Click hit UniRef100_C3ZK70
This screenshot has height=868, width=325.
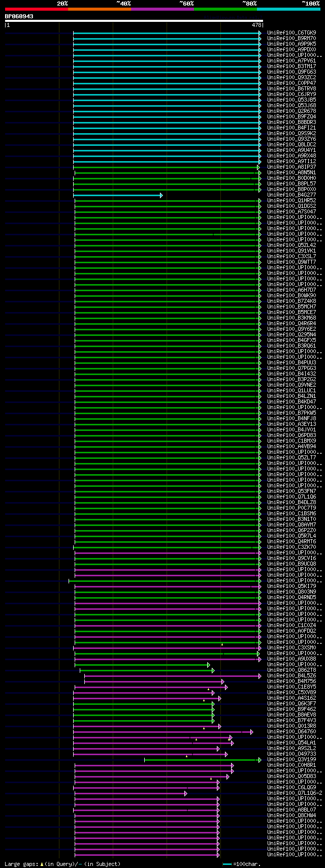tap(291, 547)
